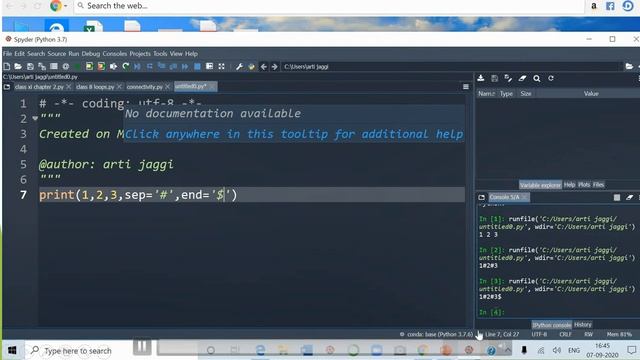Search variables magnifier icon
Image resolution: width=640 pixels, height=360 pixels.
click(x=537, y=78)
